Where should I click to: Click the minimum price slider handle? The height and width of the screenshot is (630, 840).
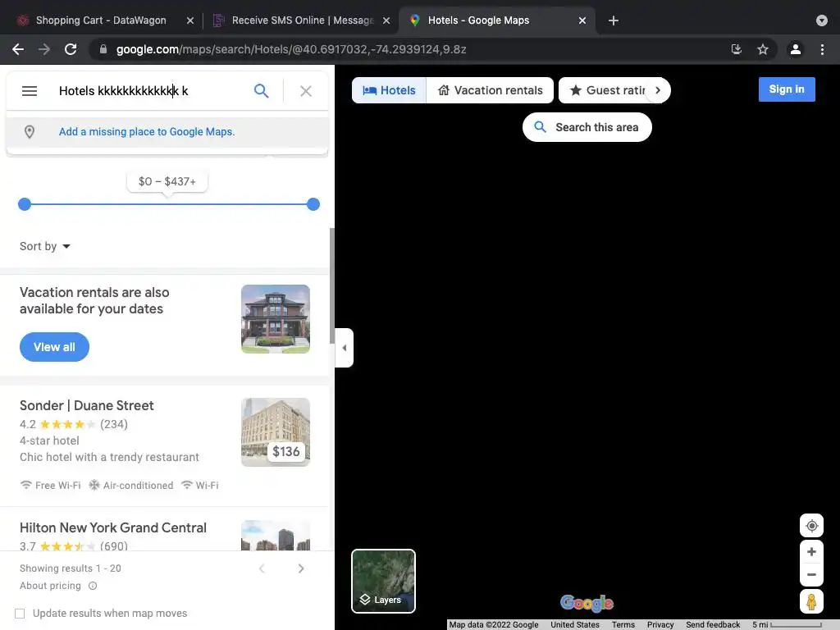[25, 204]
